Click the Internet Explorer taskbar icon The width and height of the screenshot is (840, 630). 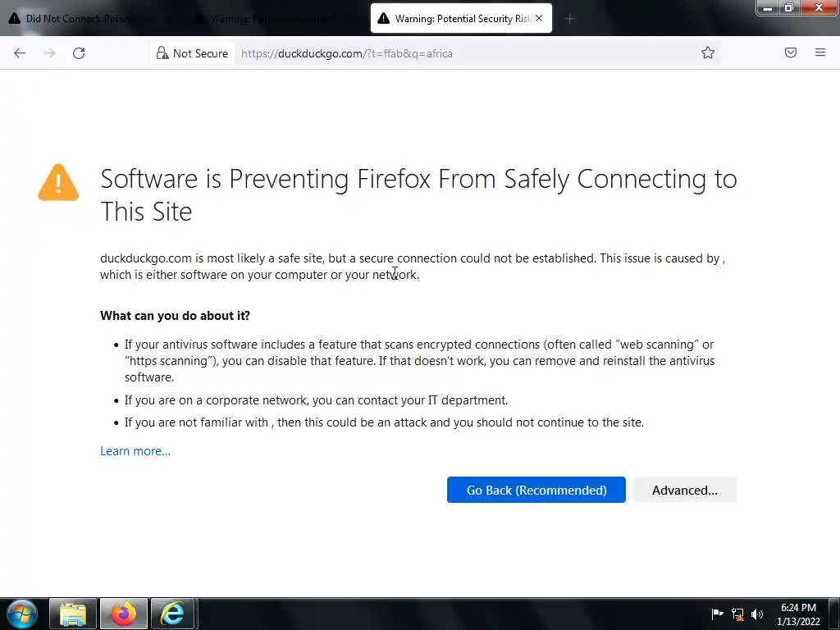pos(172,614)
